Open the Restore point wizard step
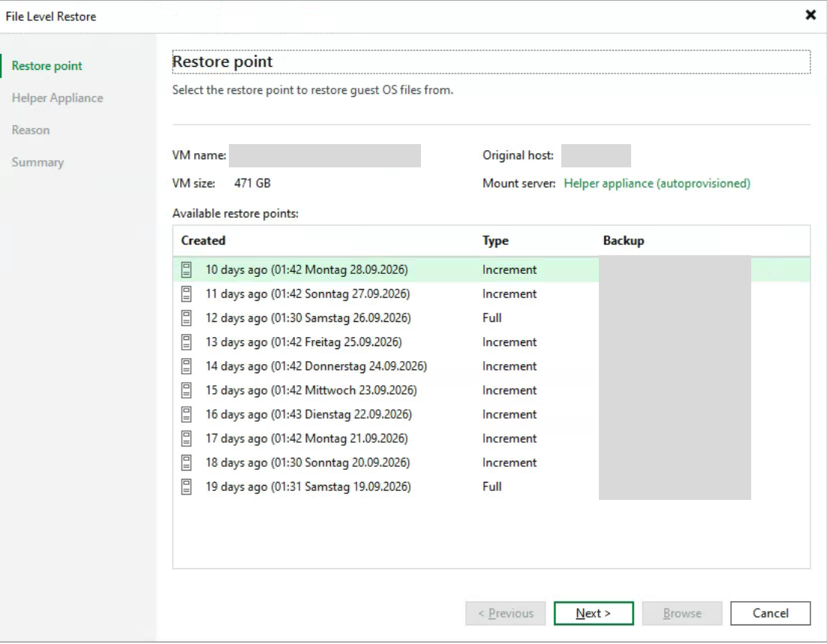 47,66
